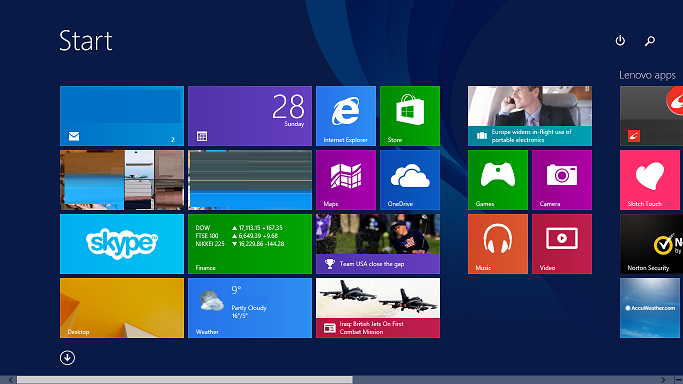This screenshot has height=384, width=683.
Task: Open the Photos tile beside People
Action: click(x=250, y=180)
